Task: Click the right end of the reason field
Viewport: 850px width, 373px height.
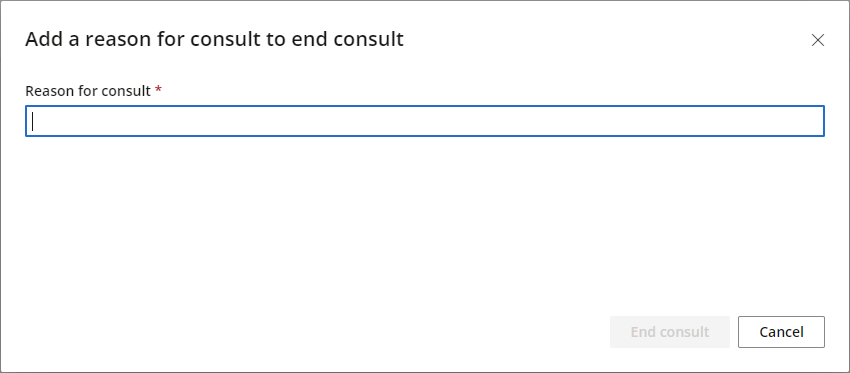Action: point(813,121)
